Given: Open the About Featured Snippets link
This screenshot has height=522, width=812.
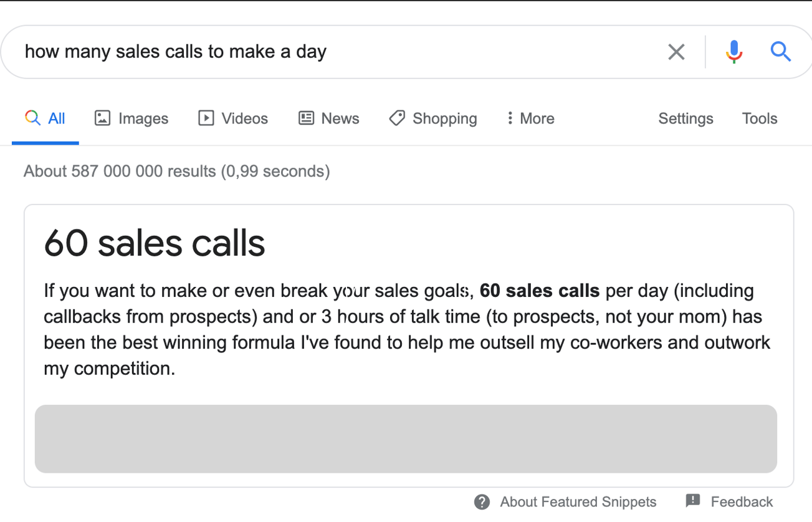Looking at the screenshot, I should point(578,501).
